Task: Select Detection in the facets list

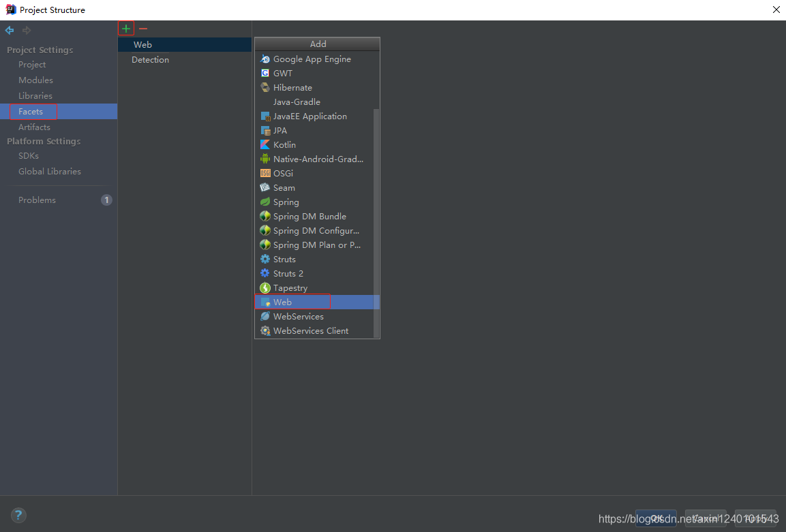Action: (x=185, y=60)
